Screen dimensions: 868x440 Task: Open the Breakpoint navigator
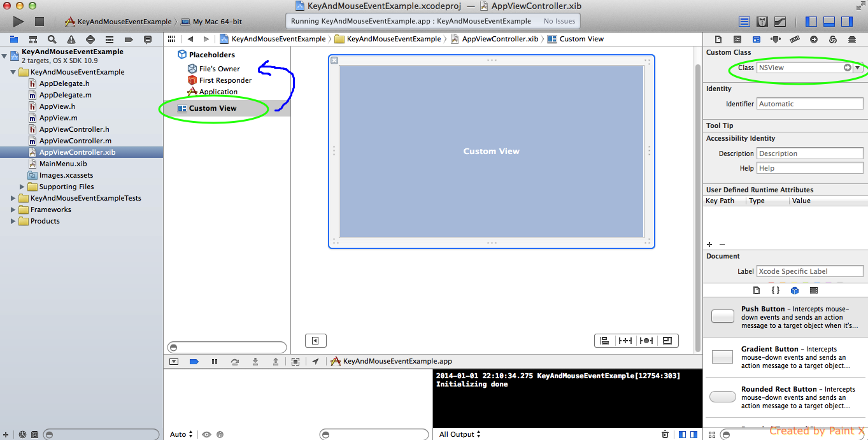point(128,39)
